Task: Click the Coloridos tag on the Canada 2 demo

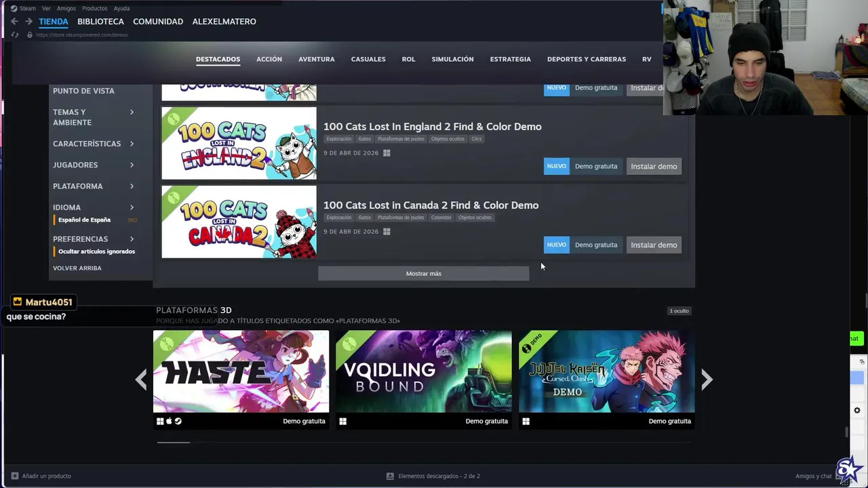Action: click(x=441, y=218)
